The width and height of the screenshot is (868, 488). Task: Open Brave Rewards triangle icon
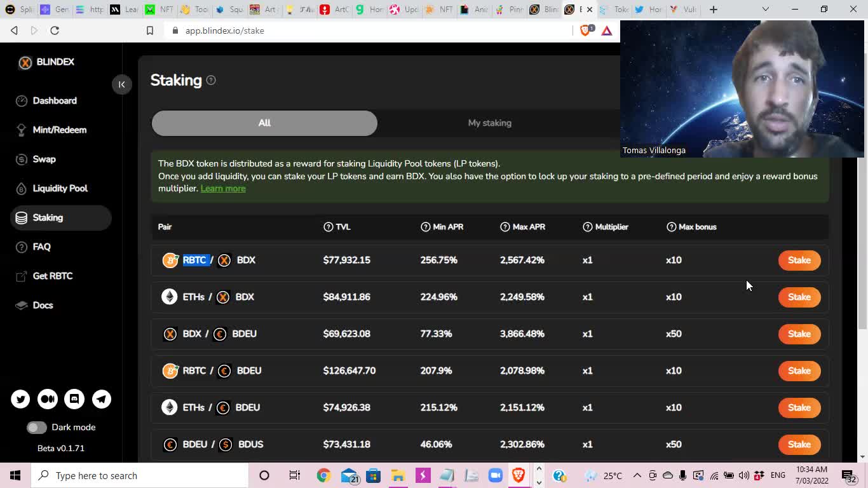[x=607, y=30]
